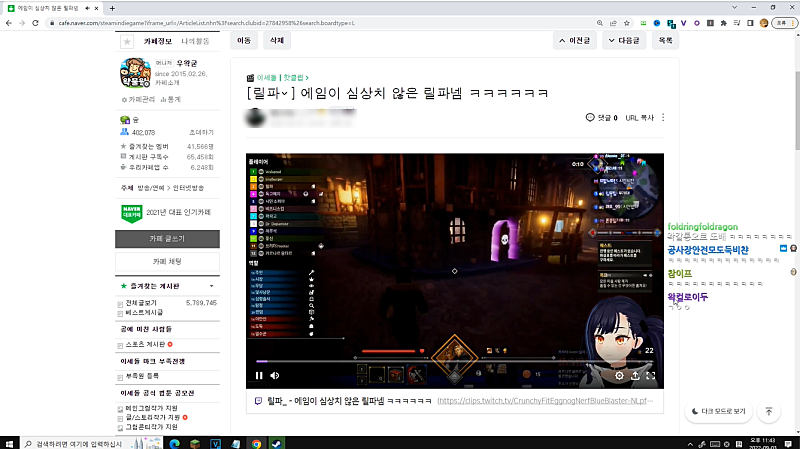Click the comment count 댓글 0
The image size is (800, 449).
(x=602, y=117)
